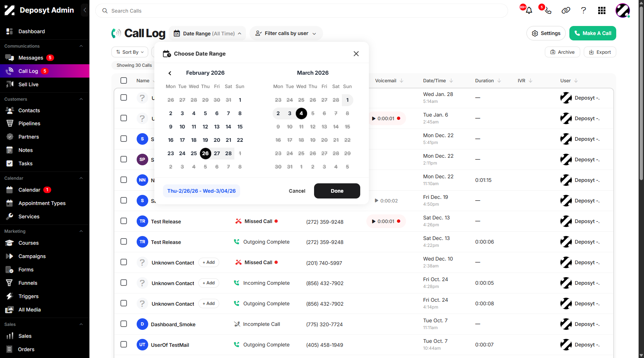
Task: Open Filter calls by user dropdown
Action: click(286, 34)
